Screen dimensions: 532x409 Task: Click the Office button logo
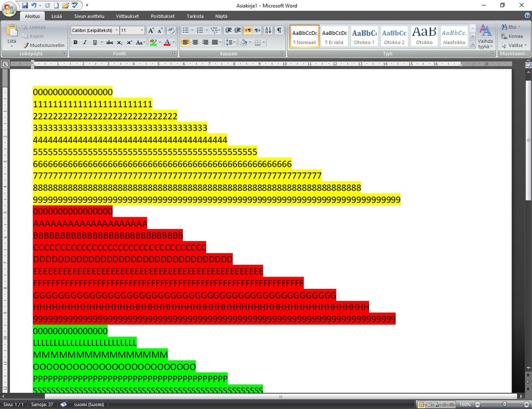click(x=9, y=8)
